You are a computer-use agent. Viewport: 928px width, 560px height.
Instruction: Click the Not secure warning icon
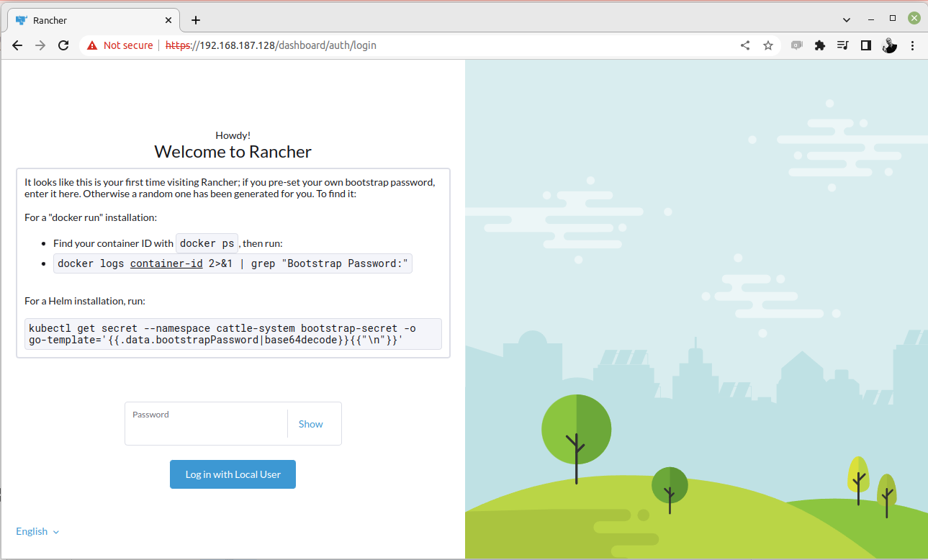point(92,45)
